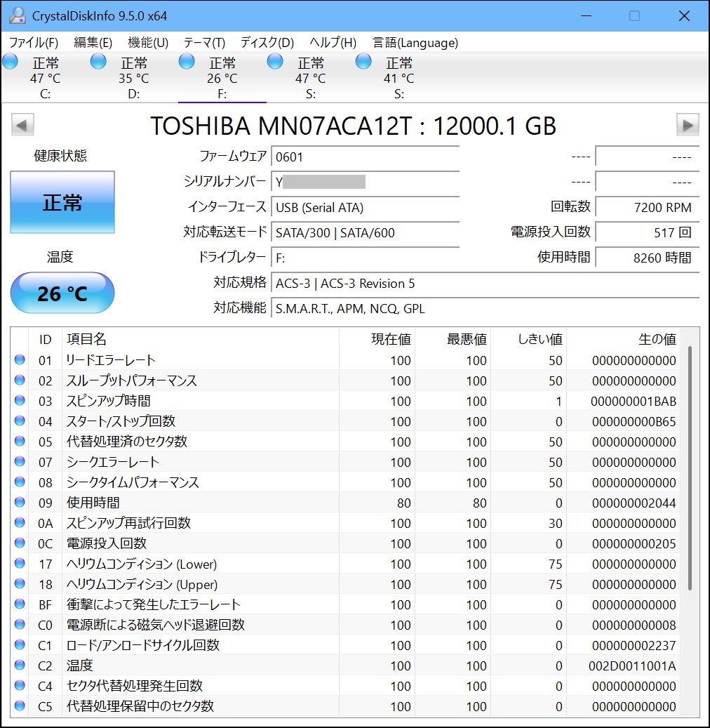Click the 正常 health status button
This screenshot has height=728, width=710.
tap(62, 202)
